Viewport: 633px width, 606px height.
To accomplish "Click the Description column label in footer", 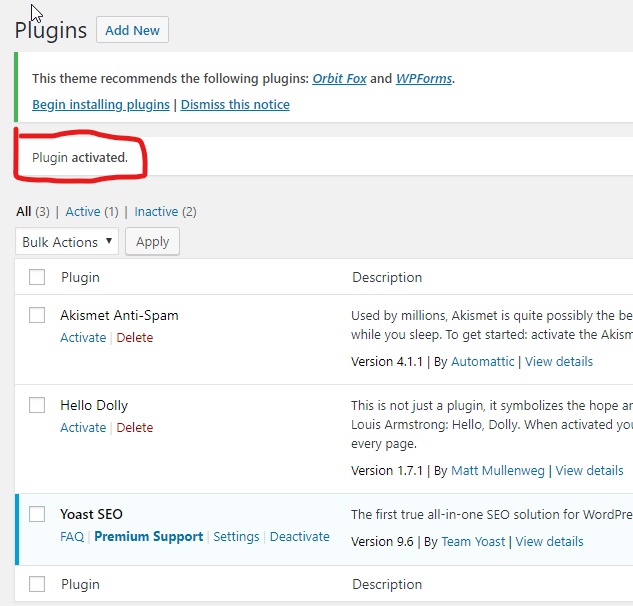I will click(x=387, y=584).
